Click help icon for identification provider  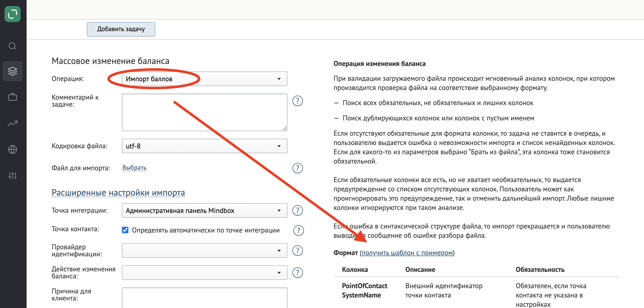[x=298, y=251]
